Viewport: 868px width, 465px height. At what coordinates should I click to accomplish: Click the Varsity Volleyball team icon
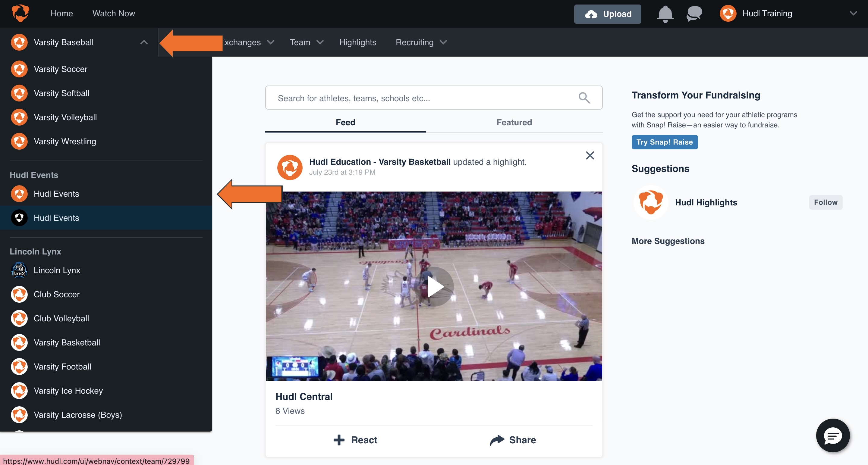tap(19, 117)
